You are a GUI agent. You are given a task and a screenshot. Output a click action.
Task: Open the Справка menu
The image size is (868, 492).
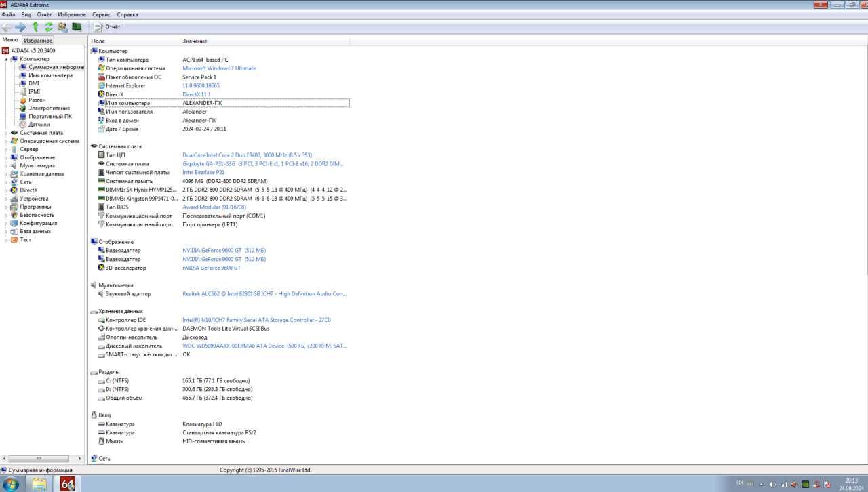127,14
